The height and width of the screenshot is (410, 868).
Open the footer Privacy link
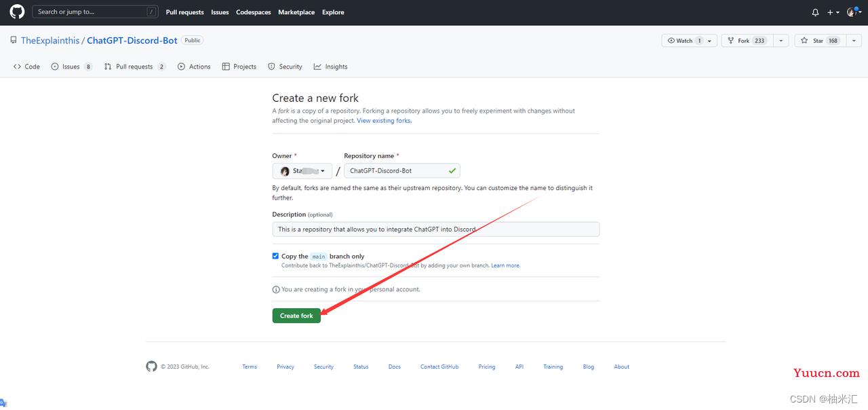pyautogui.click(x=285, y=367)
